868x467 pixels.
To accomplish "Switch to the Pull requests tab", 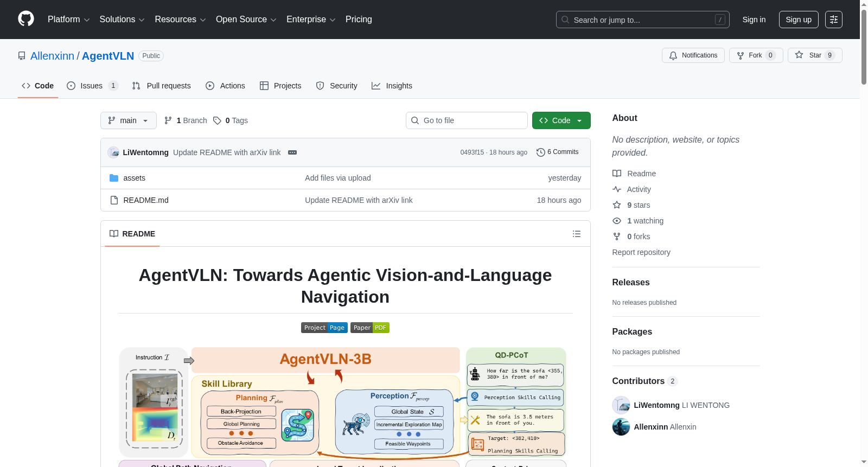I will (x=161, y=86).
